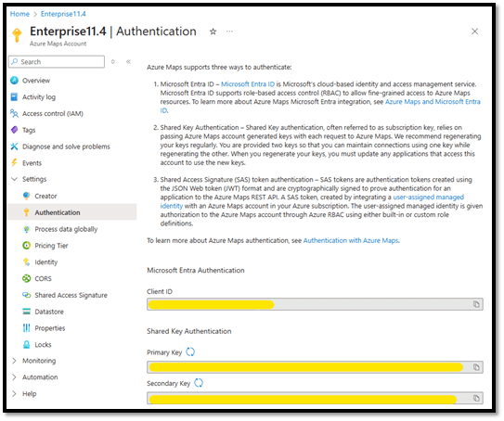Image resolution: width=504 pixels, height=421 pixels.
Task: Open the more options ellipsis in the header
Action: pos(229,32)
